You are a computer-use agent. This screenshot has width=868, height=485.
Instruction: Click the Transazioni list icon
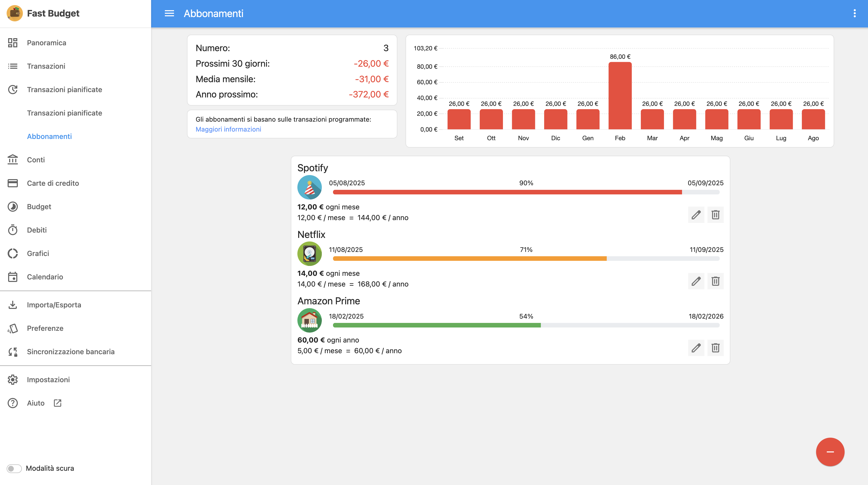(13, 66)
